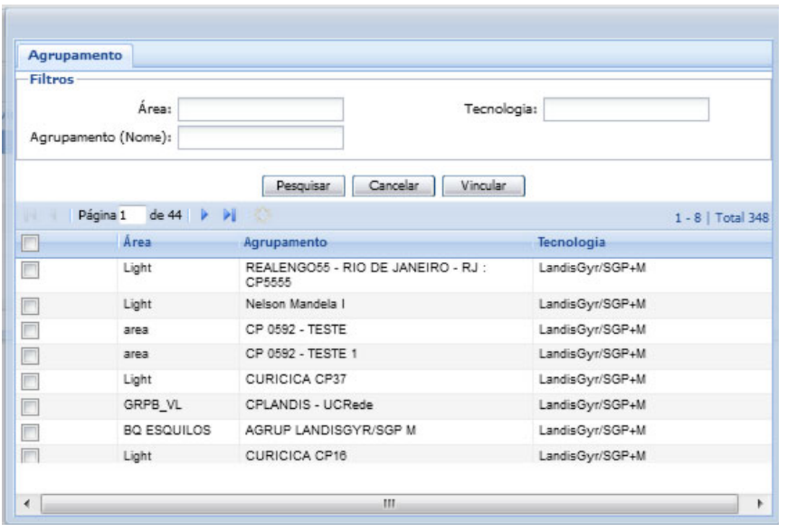Go to next page arrow in pager
Viewport: 787px width, 532px height.
pyautogui.click(x=204, y=215)
